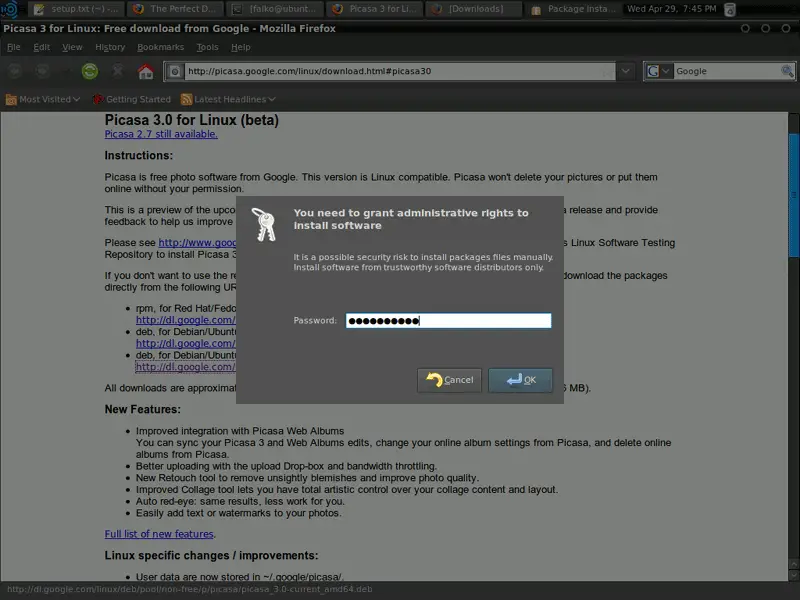Switch to 'The Perfect D...' taskbar window
Viewport: 800px width, 600px height.
click(174, 9)
